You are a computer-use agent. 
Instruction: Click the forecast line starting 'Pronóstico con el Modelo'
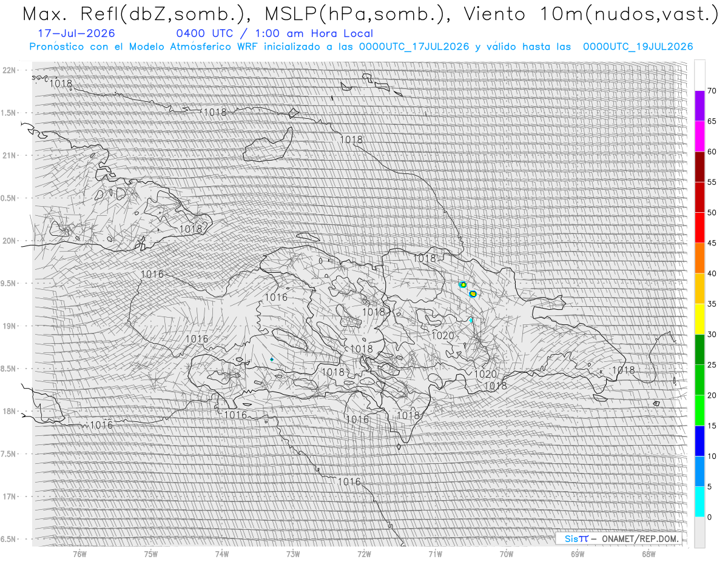(361, 47)
